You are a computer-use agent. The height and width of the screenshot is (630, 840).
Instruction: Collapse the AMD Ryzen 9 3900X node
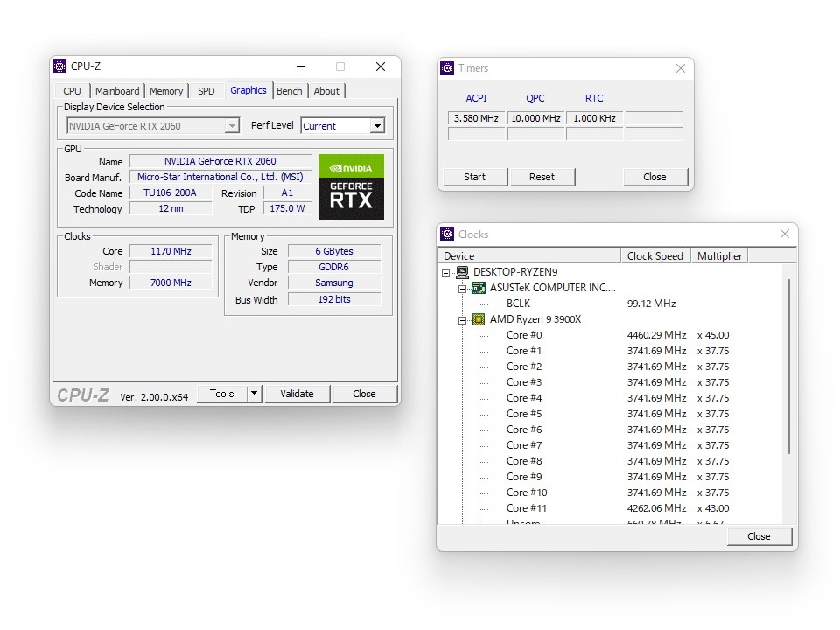tap(462, 320)
